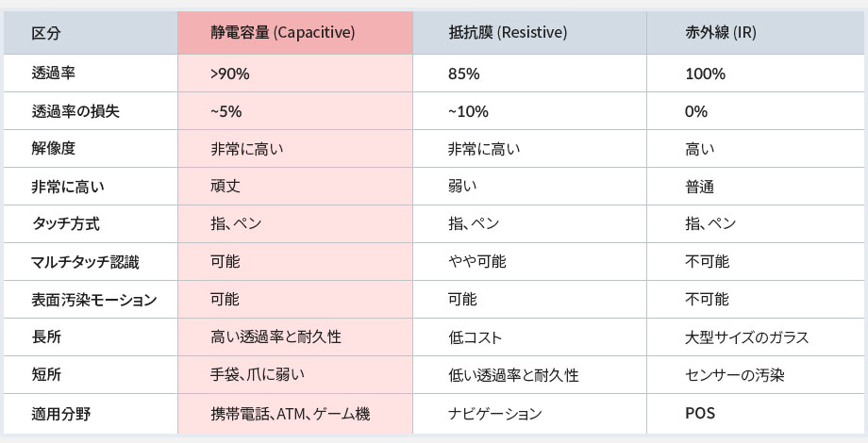Select the POS cell in 適用分野 row
The width and height of the screenshot is (868, 443).
[x=755, y=413]
